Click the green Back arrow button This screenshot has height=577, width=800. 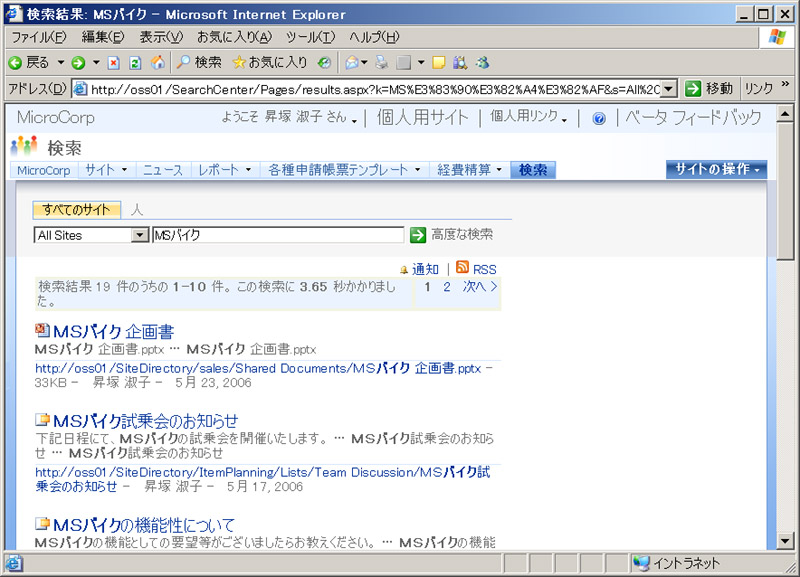tap(16, 62)
